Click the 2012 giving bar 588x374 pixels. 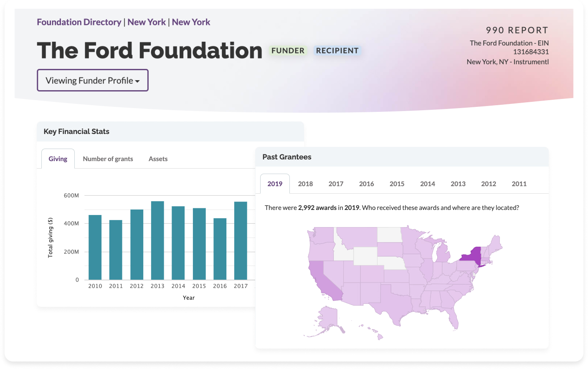(x=137, y=245)
